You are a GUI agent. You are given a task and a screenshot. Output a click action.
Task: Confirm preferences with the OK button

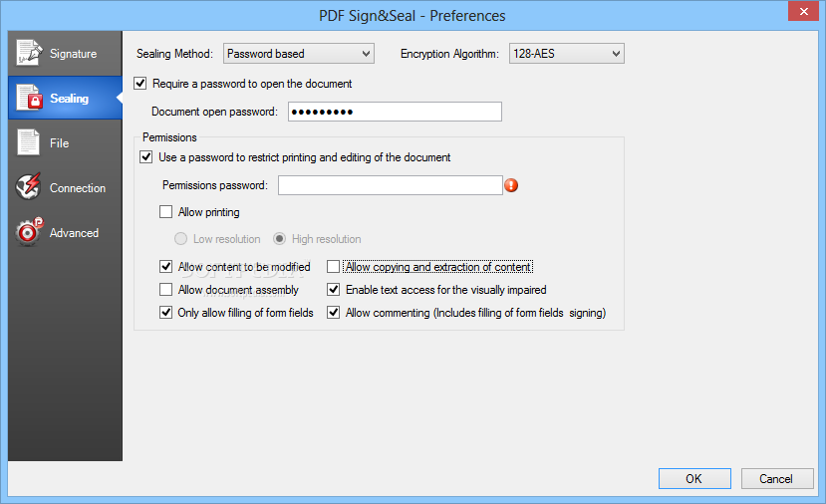pos(694,479)
